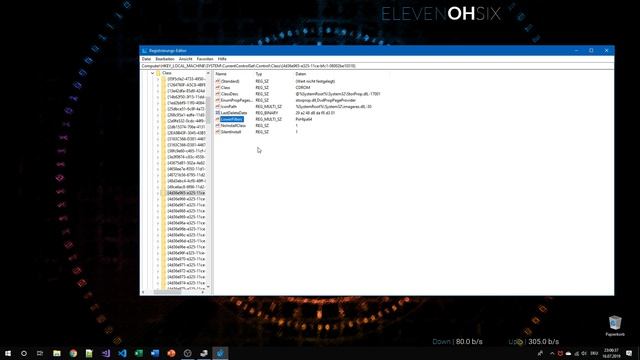Select the SilentInstall value name

(231, 132)
